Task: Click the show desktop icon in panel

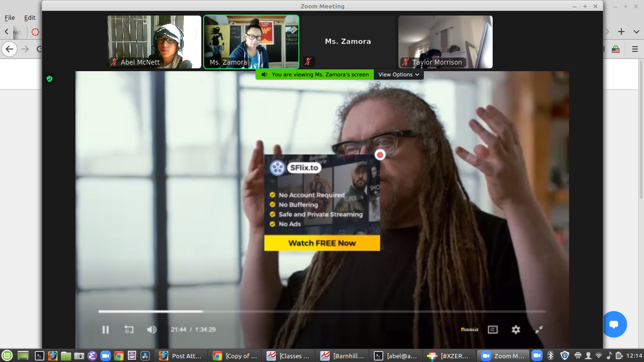Action: point(23,356)
